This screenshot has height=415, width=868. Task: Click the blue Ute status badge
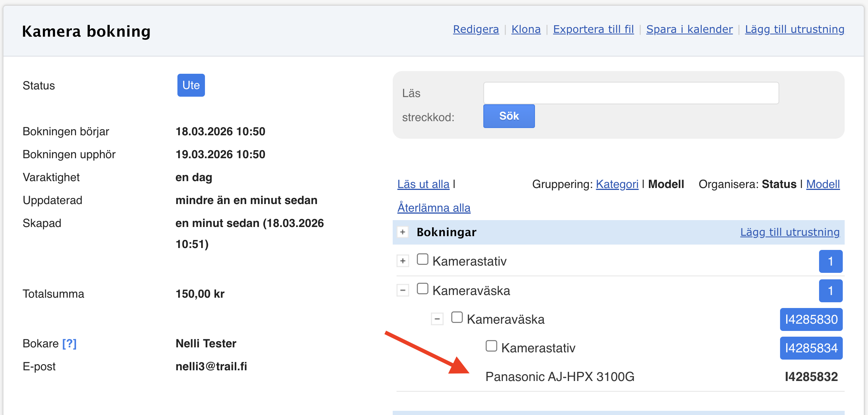click(191, 85)
